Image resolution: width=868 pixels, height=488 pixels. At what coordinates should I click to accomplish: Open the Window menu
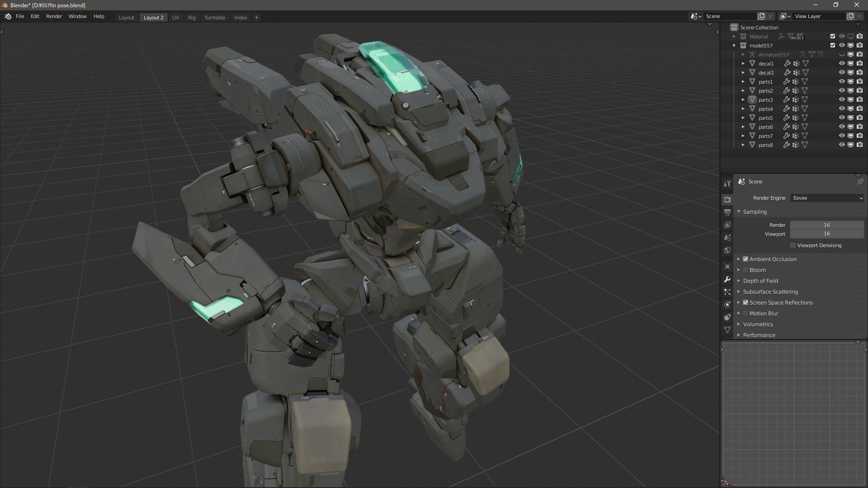[x=77, y=16]
